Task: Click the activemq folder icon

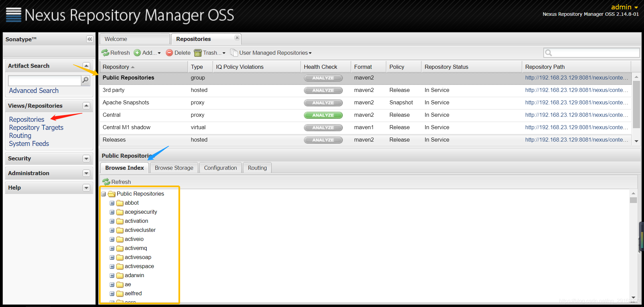Action: click(120, 248)
